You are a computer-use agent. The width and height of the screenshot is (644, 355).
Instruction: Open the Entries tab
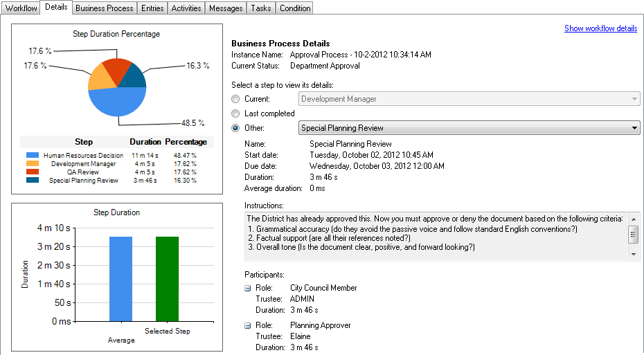[x=152, y=8]
